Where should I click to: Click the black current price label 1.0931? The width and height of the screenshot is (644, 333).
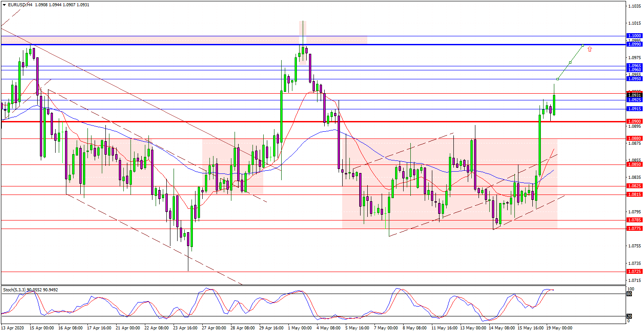(634, 95)
